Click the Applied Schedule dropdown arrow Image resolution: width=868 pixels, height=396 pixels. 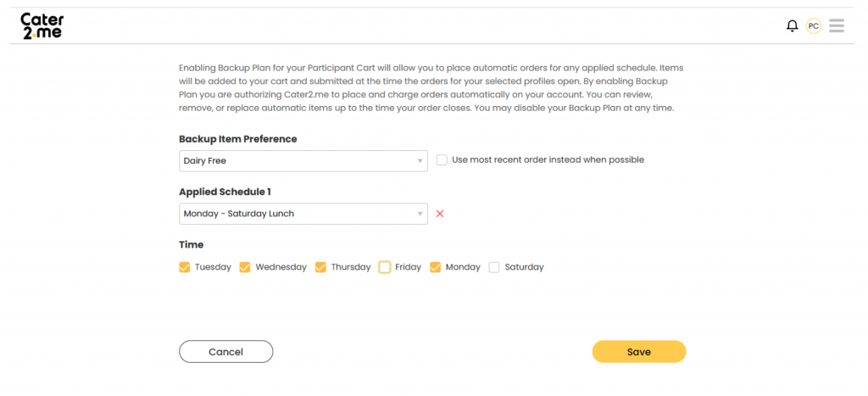[420, 214]
